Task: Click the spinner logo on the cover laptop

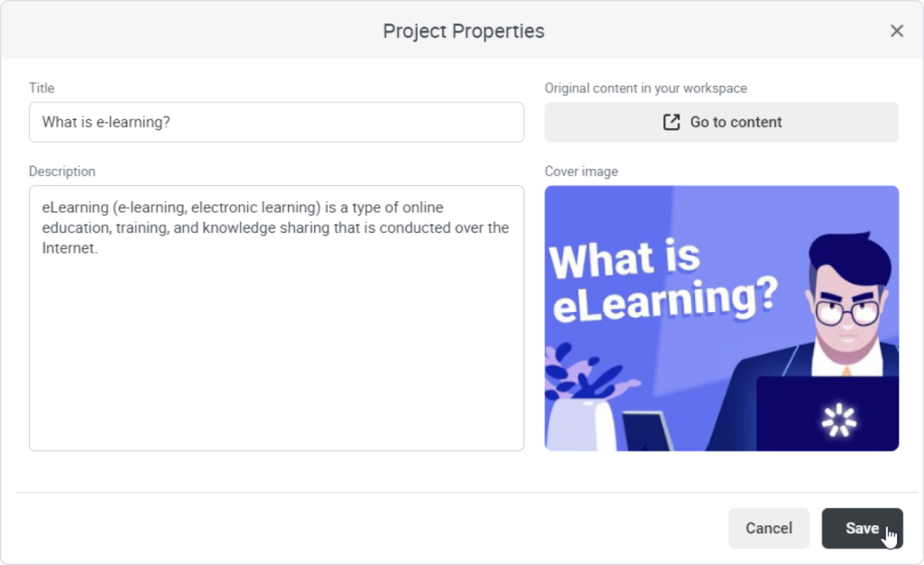Action: coord(838,419)
